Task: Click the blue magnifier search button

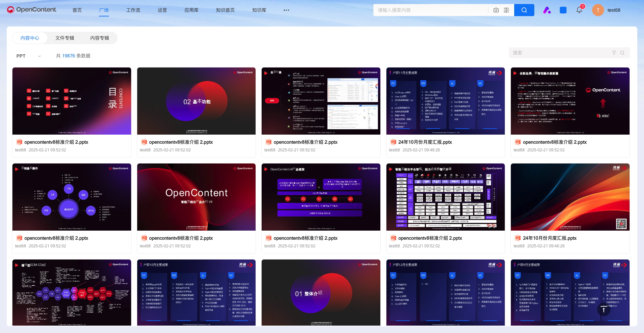Action: [524, 10]
